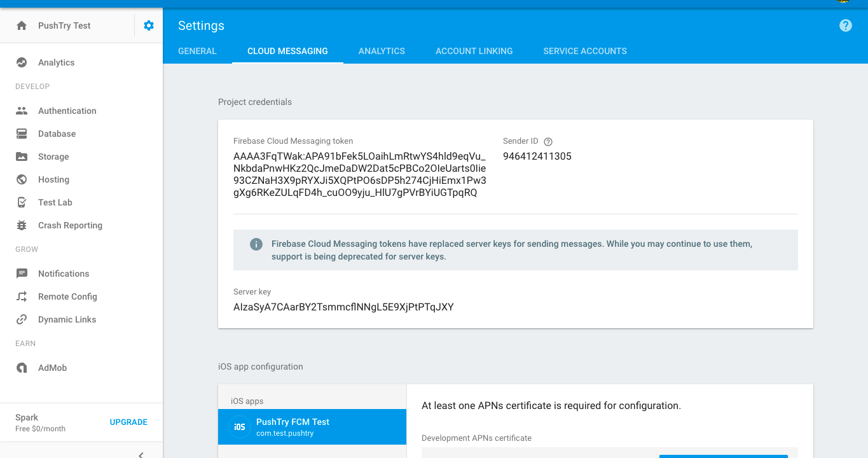Click the Project credentials heading

point(255,102)
